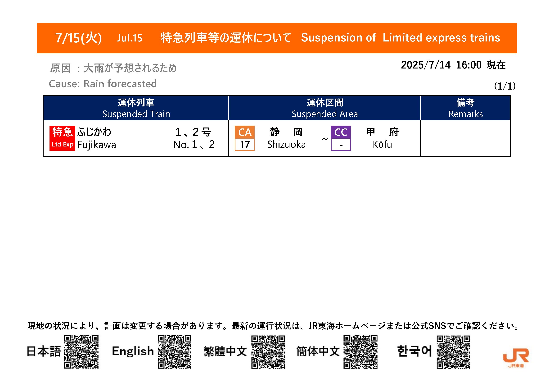This screenshot has height=392, width=554.
Task: Click the Suspended Train column header
Action: click(136, 108)
